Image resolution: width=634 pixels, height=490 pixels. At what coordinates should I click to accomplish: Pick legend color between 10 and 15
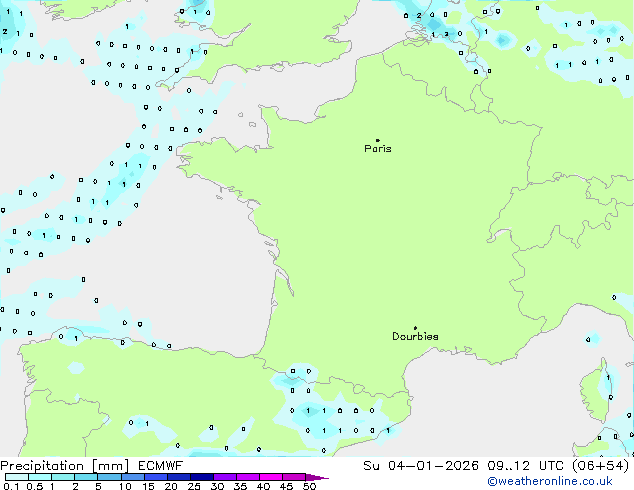pos(135,478)
